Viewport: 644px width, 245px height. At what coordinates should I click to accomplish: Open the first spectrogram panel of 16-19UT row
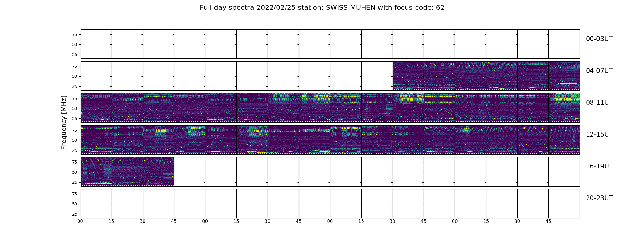click(96, 172)
